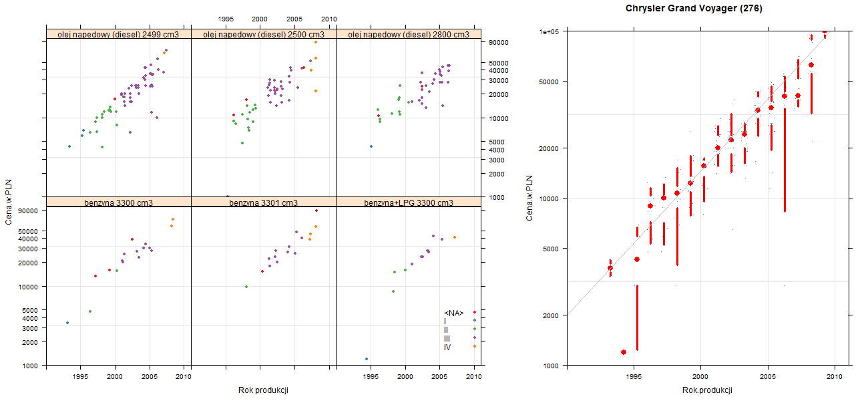The width and height of the screenshot is (868, 401).
Task: Pick the orange legend dot beside IV
Action: coord(474,346)
